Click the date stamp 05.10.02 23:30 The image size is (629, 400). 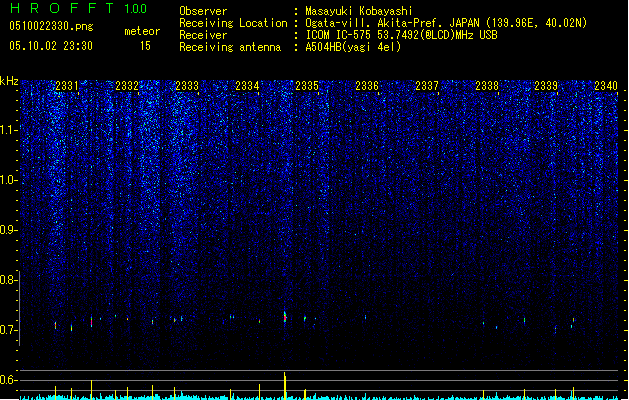[51, 46]
